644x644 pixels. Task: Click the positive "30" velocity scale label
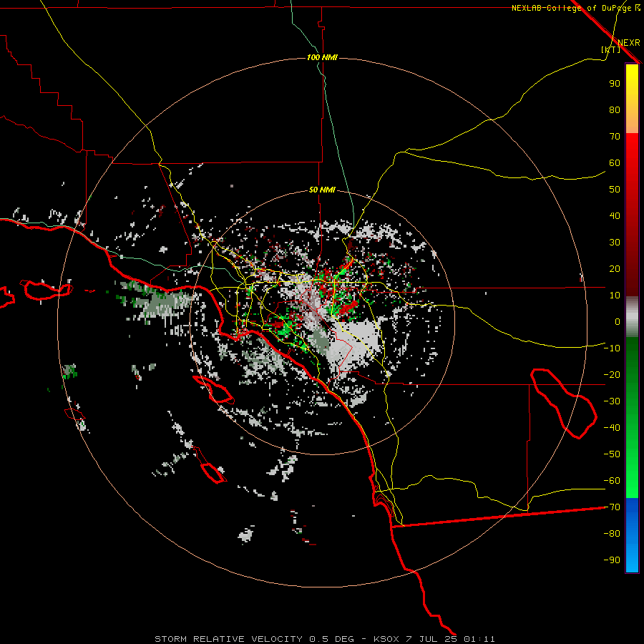click(x=615, y=242)
